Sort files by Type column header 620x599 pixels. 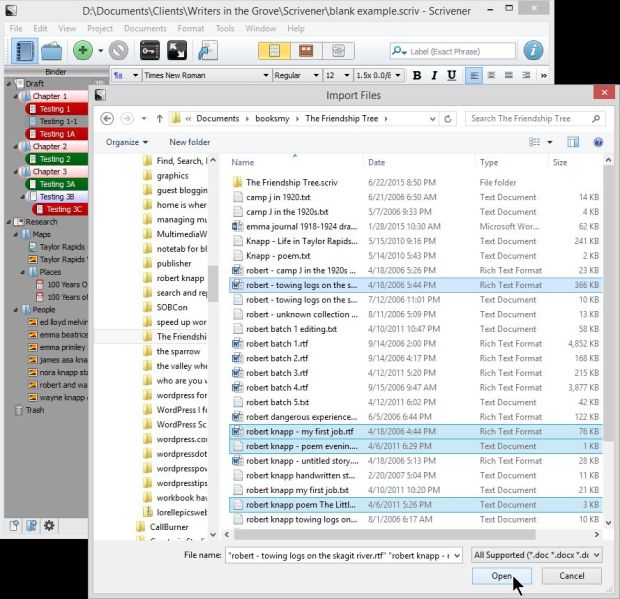coord(489,163)
